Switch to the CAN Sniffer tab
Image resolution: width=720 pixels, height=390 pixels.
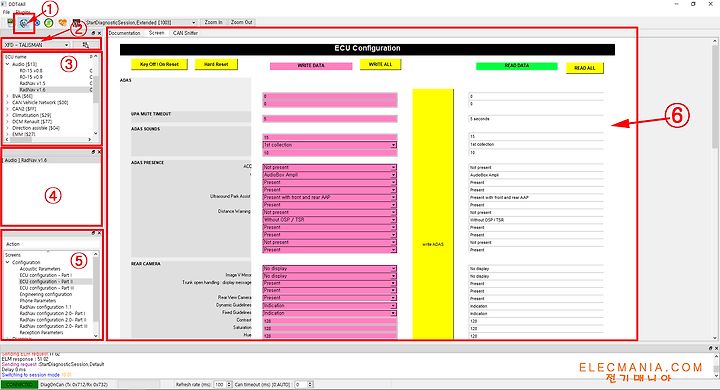(x=185, y=33)
